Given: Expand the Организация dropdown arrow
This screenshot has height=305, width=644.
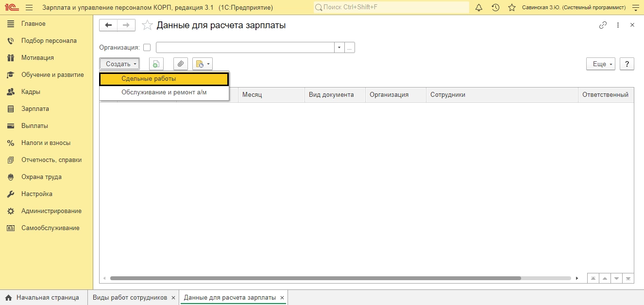Looking at the screenshot, I should (x=339, y=48).
